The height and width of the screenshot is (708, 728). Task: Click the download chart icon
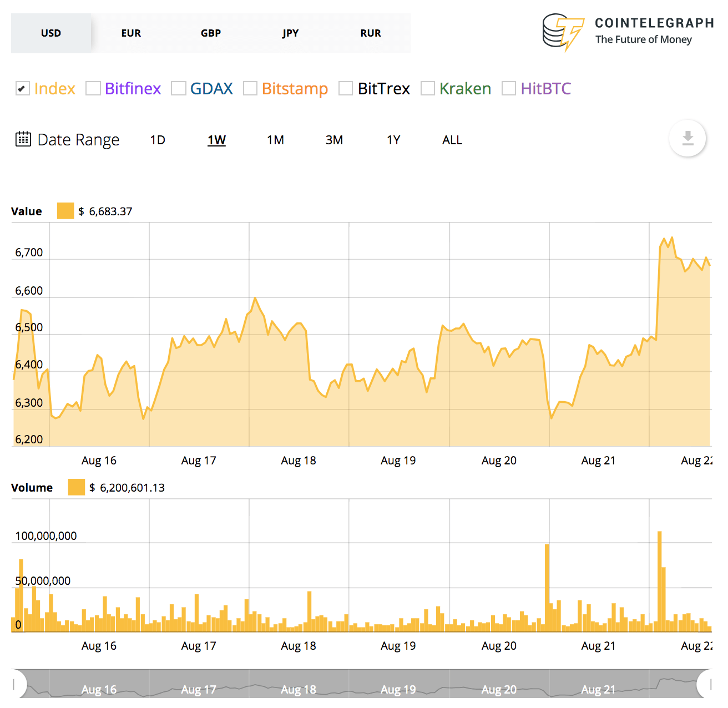click(687, 138)
